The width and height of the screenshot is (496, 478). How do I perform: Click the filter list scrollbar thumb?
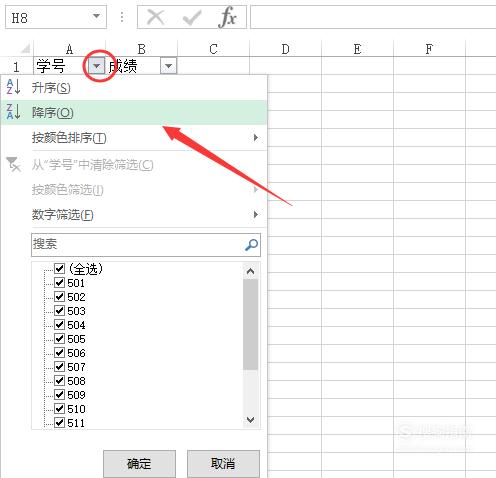coord(251,324)
